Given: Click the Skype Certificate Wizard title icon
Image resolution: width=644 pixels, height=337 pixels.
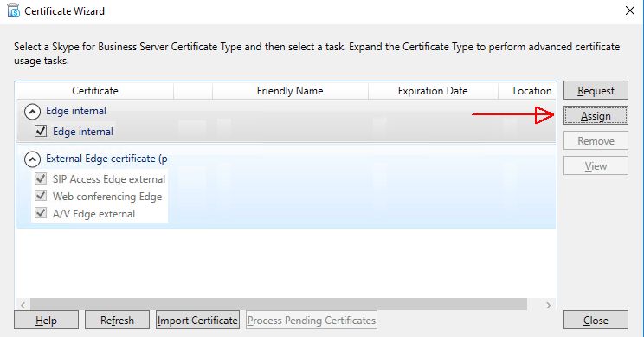Looking at the screenshot, I should click(x=13, y=10).
